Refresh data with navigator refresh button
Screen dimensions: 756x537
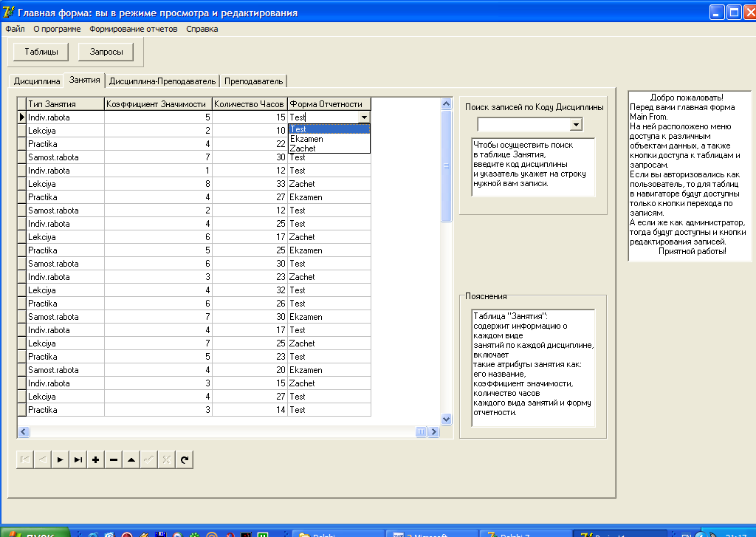(184, 459)
